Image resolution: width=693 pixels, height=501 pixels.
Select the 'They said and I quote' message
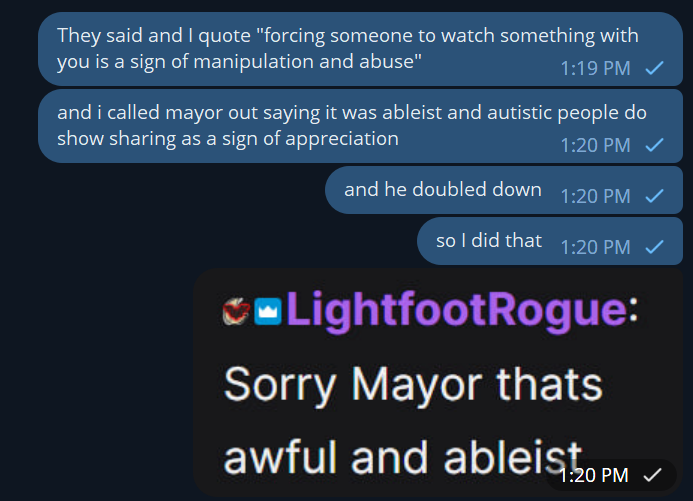click(x=360, y=49)
